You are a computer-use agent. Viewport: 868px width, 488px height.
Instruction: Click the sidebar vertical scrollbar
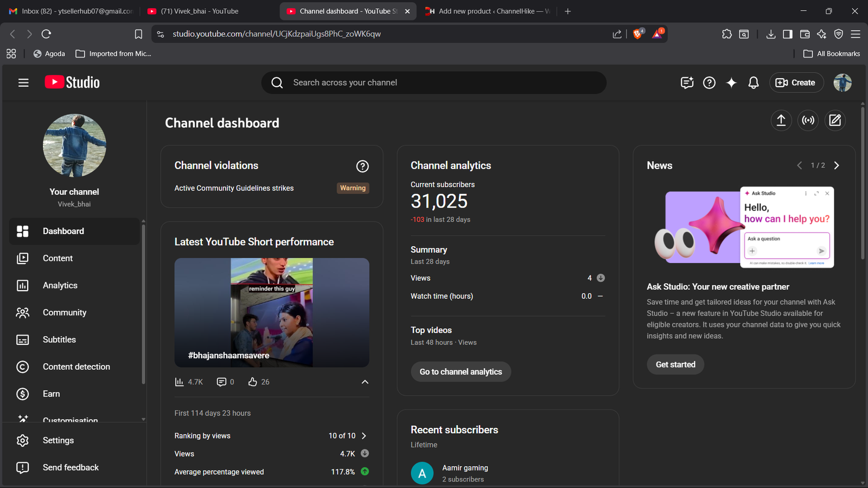click(x=143, y=304)
